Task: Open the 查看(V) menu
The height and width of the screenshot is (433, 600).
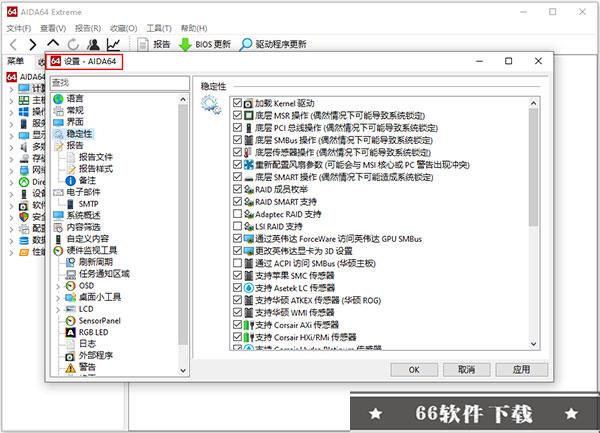Action: coord(53,28)
